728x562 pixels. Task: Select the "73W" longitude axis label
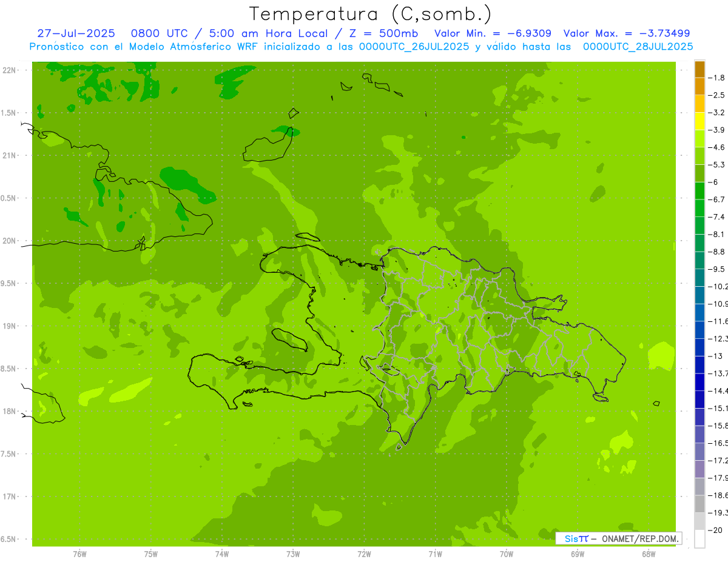click(292, 554)
